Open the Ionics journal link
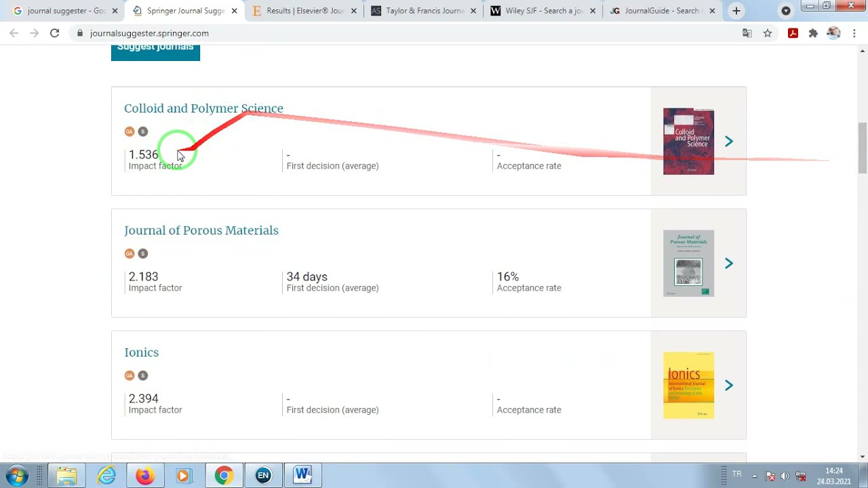The width and height of the screenshot is (868, 488). pos(141,352)
